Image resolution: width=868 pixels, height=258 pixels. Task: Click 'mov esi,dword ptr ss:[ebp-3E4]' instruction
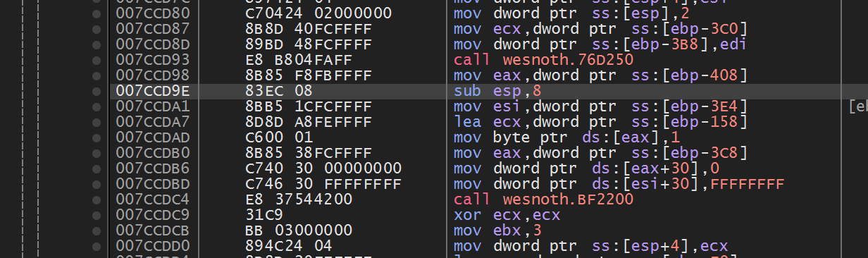click(x=600, y=106)
